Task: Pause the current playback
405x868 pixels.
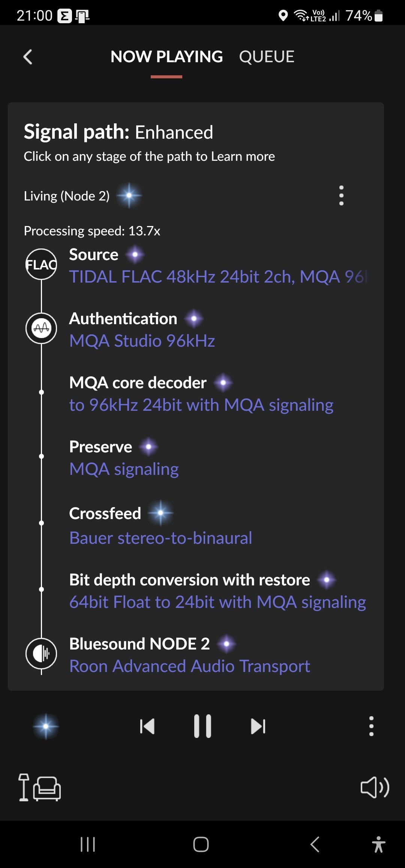Action: click(202, 726)
